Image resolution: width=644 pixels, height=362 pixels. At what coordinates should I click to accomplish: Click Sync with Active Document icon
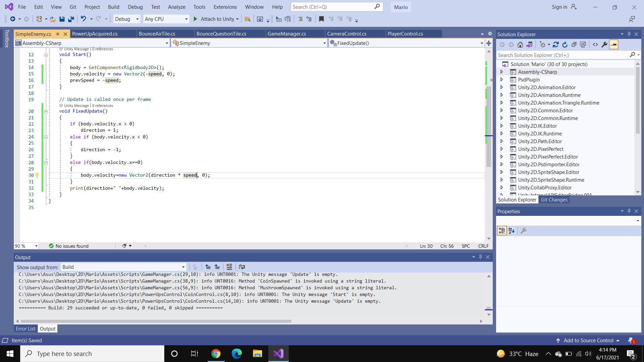tap(556, 45)
